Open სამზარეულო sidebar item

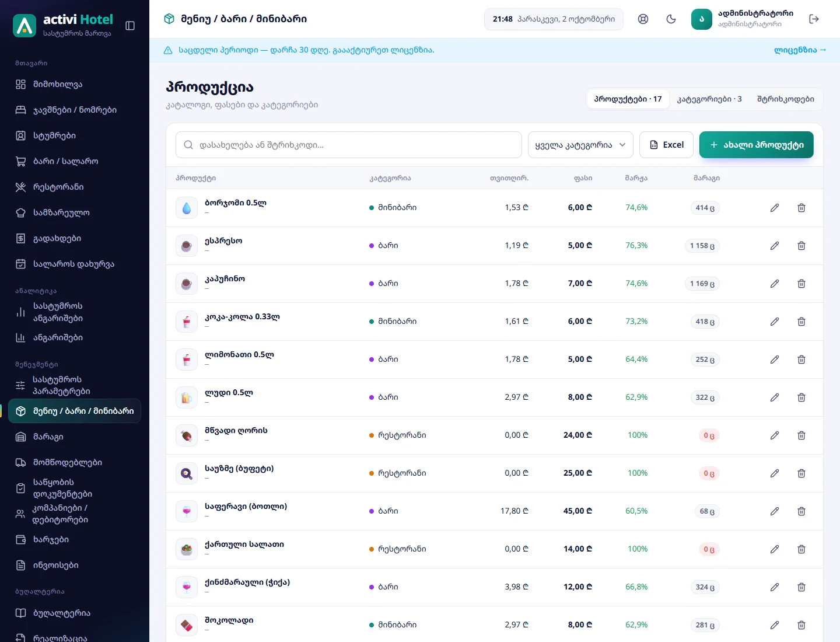pos(75,212)
